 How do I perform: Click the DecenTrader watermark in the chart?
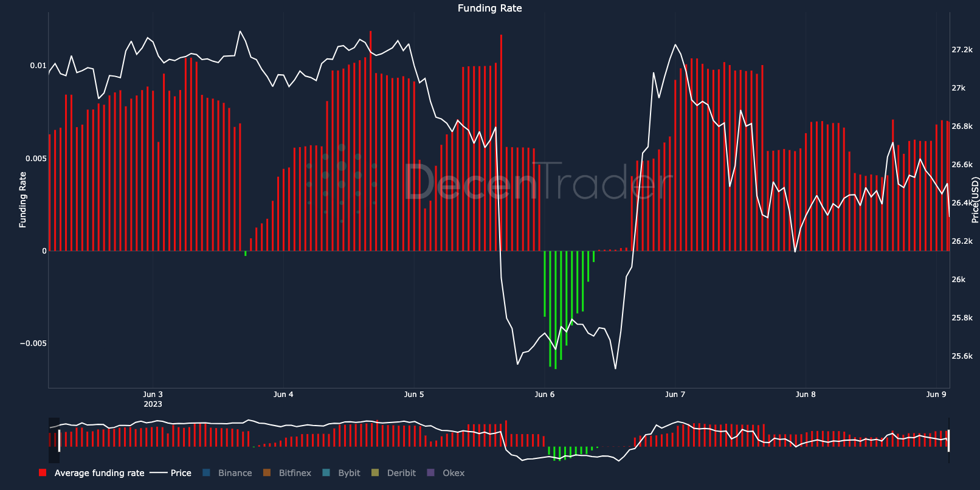[x=537, y=182]
